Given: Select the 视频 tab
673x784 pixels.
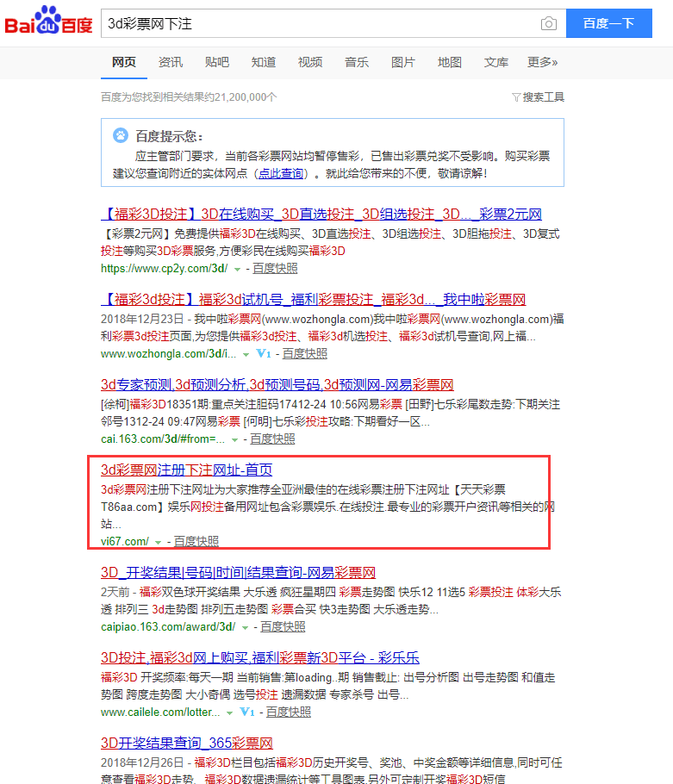Looking at the screenshot, I should click(x=309, y=62).
